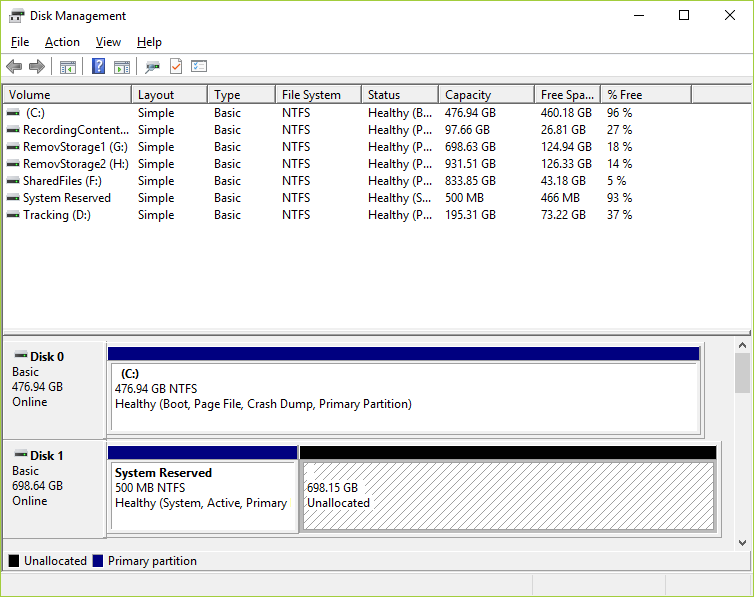The image size is (754, 597).
Task: Click the Properties checkmark toolbar icon
Action: [176, 66]
